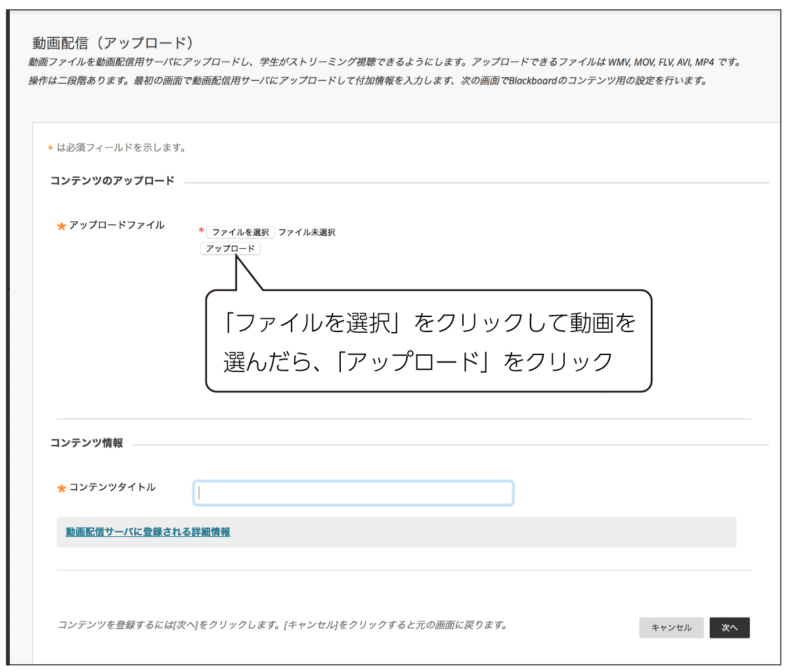Click the red asterisk before ファイルを選択
Viewport: 788px width, 672px height.
[x=202, y=231]
